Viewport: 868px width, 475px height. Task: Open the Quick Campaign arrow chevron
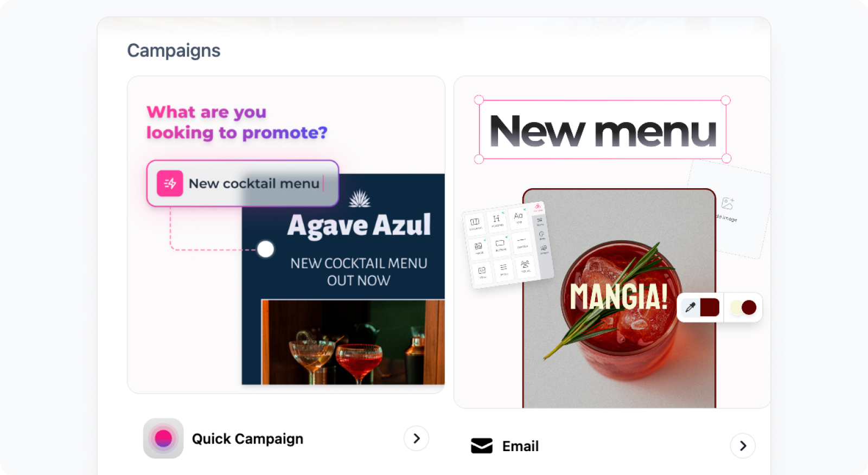416,438
